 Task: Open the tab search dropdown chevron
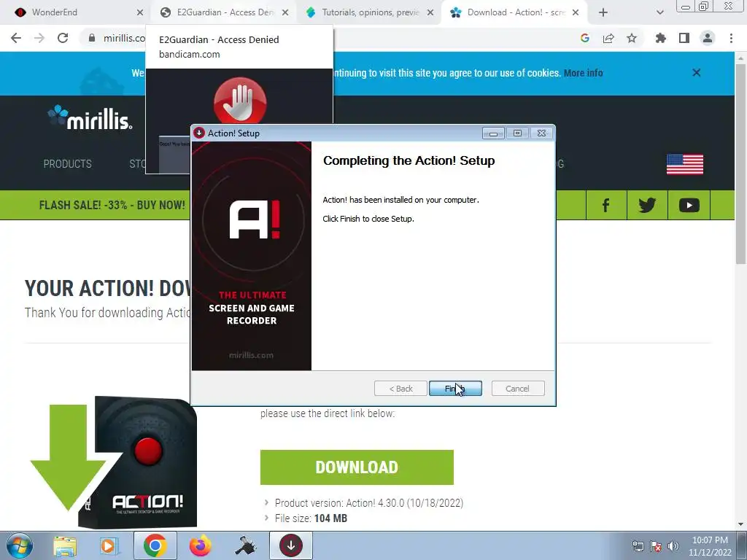[659, 12]
